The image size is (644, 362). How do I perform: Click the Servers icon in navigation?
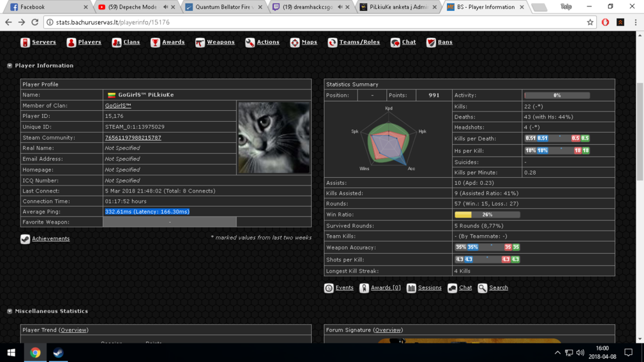(x=25, y=43)
